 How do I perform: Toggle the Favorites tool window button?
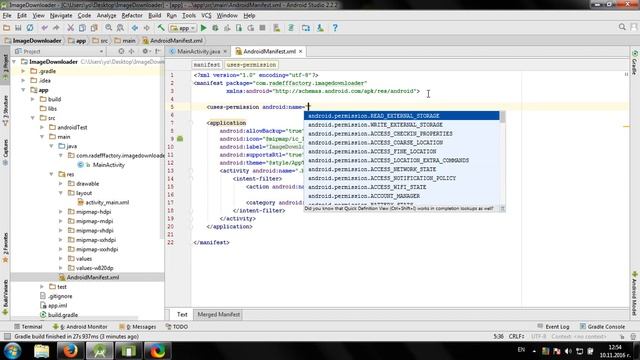coord(5,248)
